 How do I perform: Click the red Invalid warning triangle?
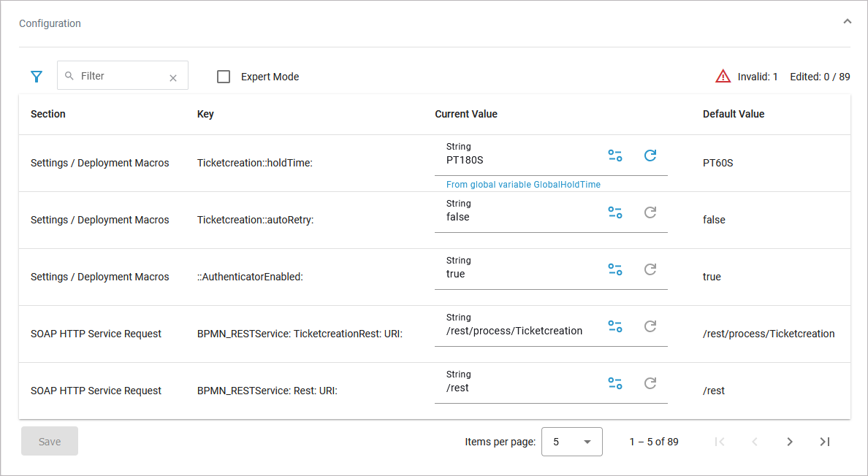[x=723, y=76]
